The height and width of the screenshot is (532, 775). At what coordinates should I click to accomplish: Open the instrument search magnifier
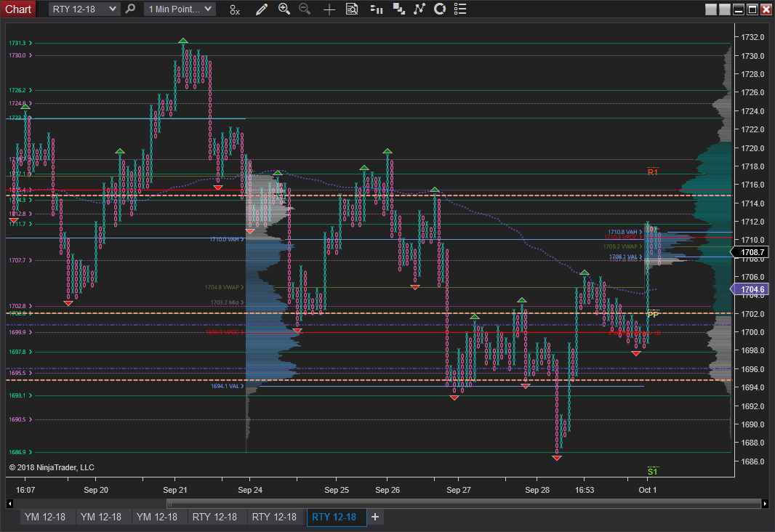pyautogui.click(x=130, y=9)
